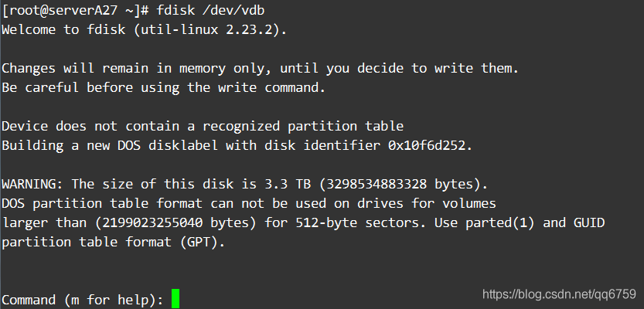Click the "Command (m for help):" prompt text
The image size is (644, 309).
(x=83, y=300)
